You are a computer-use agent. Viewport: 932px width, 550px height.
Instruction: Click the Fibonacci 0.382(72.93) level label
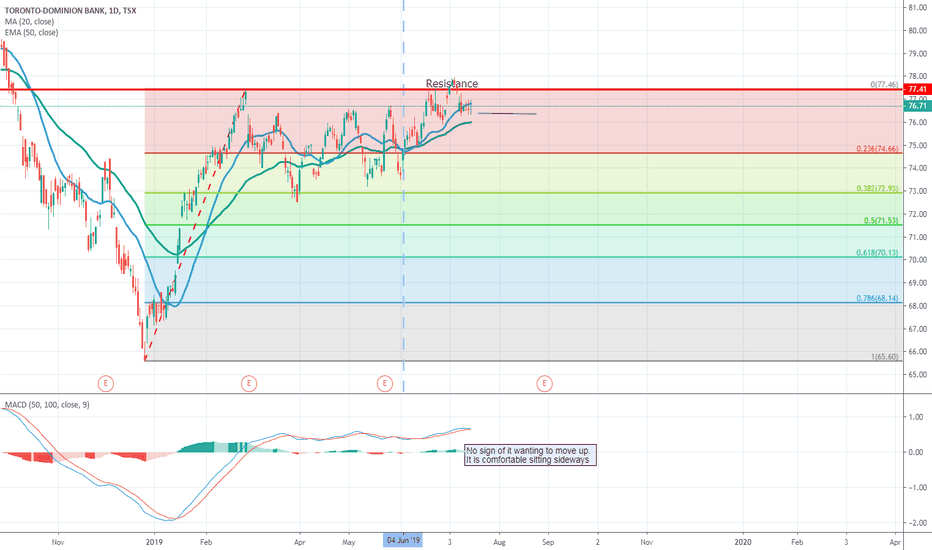point(877,188)
